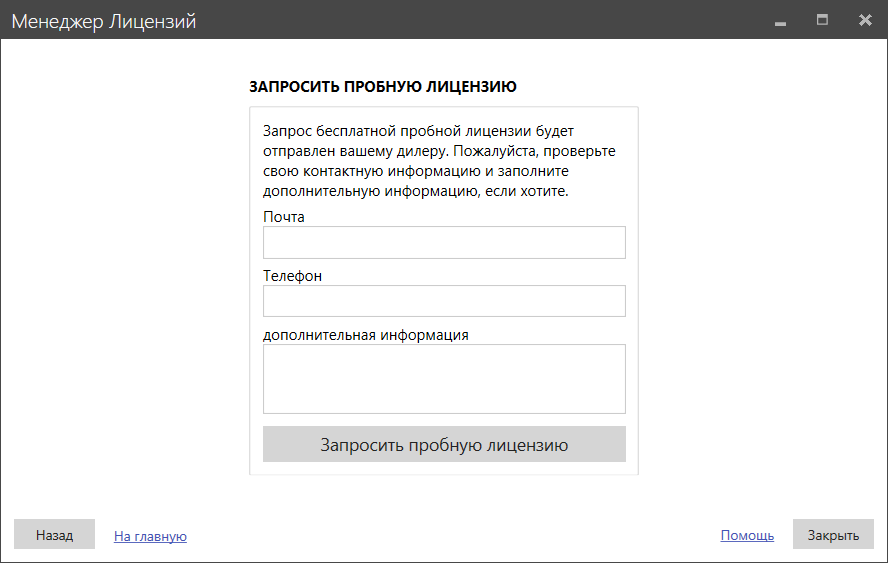Go back with the Назад button
The image size is (888, 563).
(x=54, y=535)
